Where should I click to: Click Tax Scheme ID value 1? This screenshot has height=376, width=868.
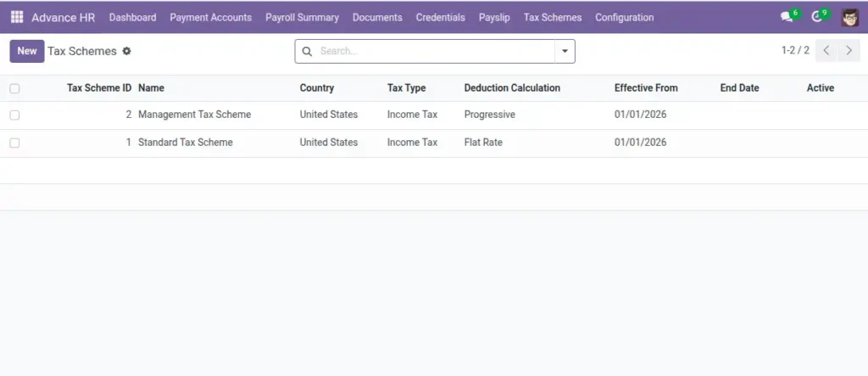click(x=129, y=142)
